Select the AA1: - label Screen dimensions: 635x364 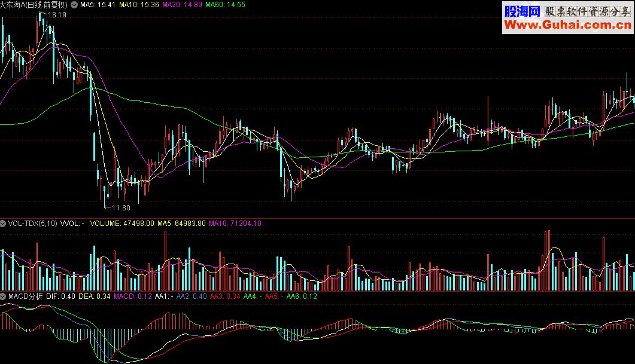164,296
